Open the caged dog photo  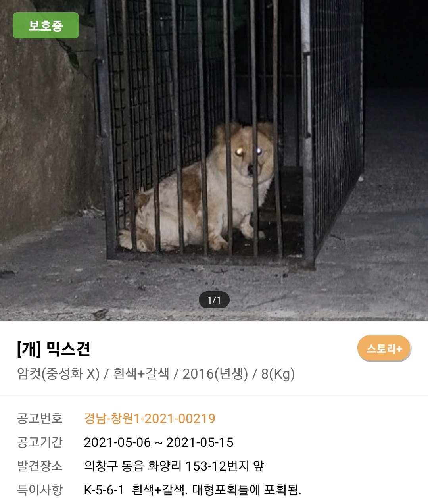pos(214,160)
